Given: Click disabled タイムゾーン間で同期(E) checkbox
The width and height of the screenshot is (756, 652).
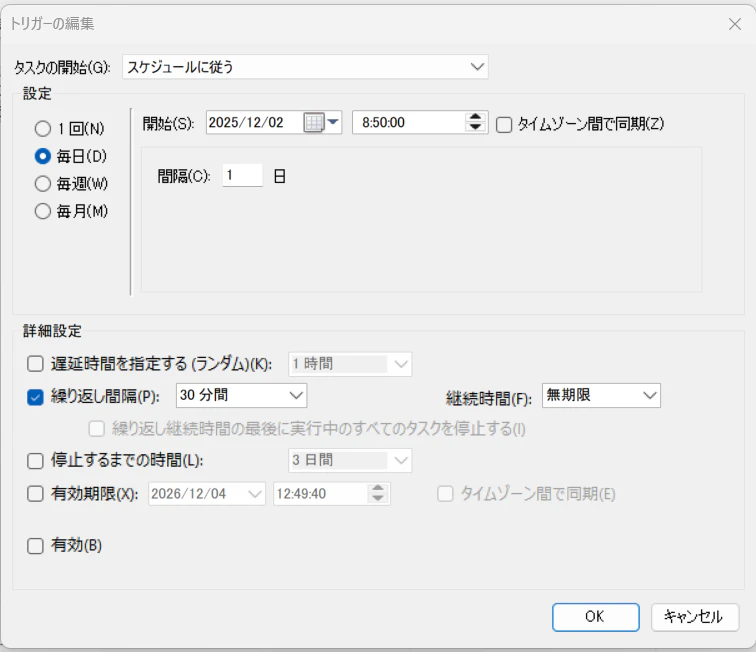Looking at the screenshot, I should pyautogui.click(x=445, y=494).
